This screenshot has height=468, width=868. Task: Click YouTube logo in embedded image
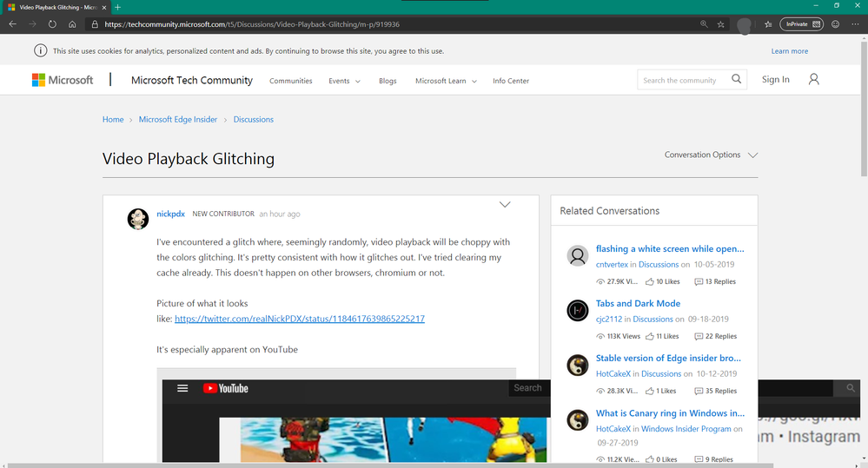click(225, 388)
